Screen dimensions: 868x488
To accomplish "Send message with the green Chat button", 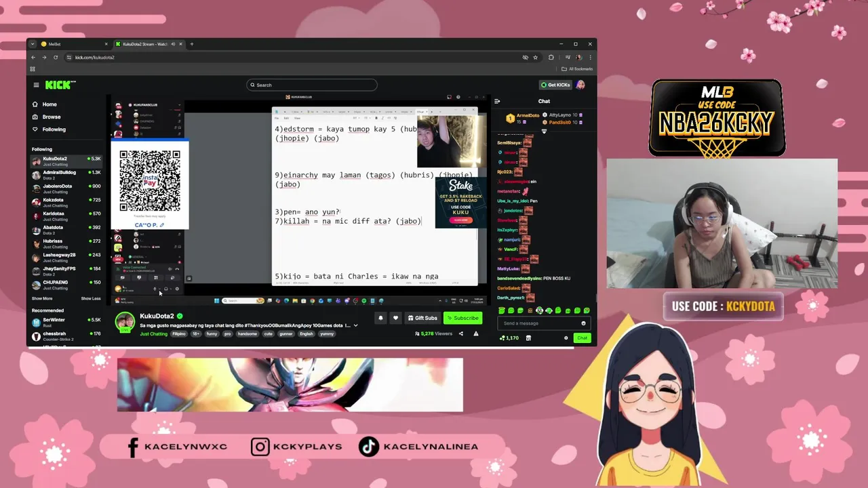I will tap(582, 338).
